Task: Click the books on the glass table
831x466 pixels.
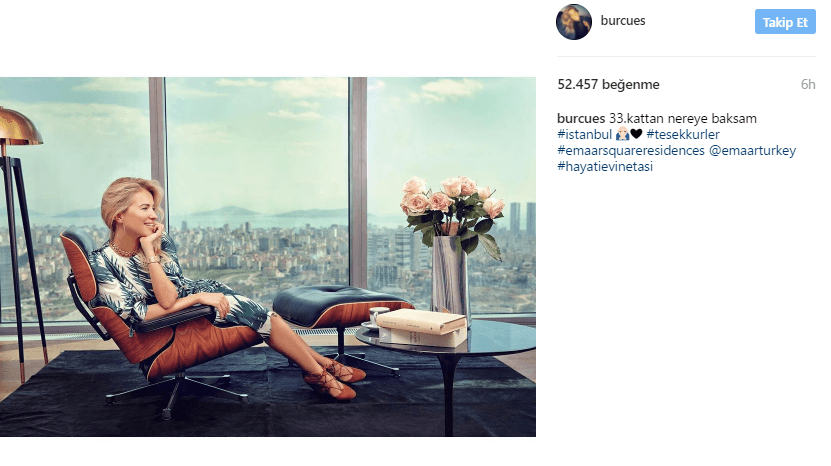Action: 422,328
